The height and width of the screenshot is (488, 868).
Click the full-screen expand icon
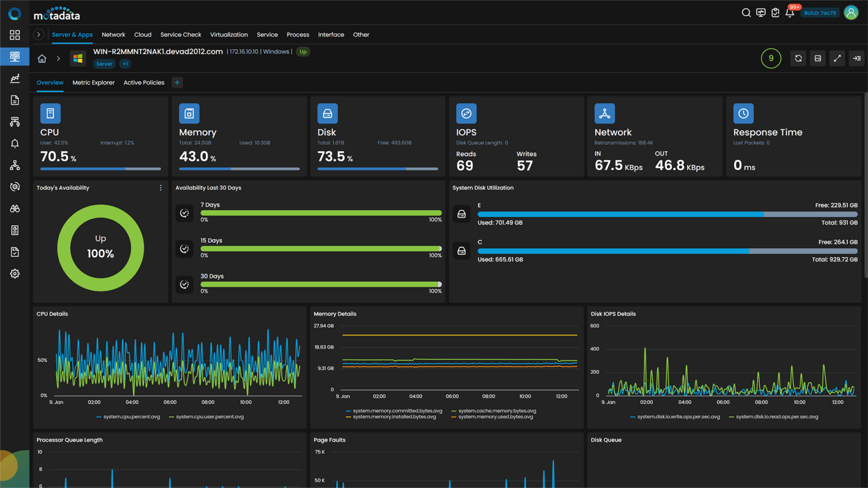(x=837, y=58)
